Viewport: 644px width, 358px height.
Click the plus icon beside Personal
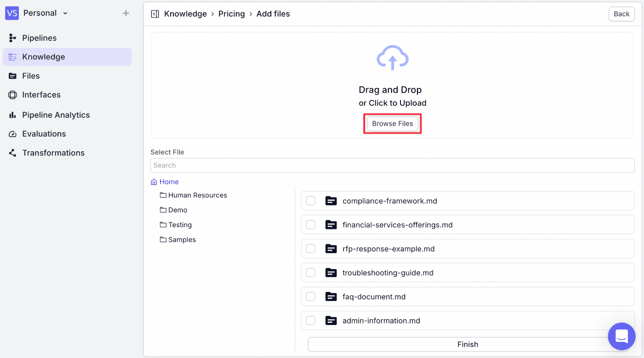point(126,13)
